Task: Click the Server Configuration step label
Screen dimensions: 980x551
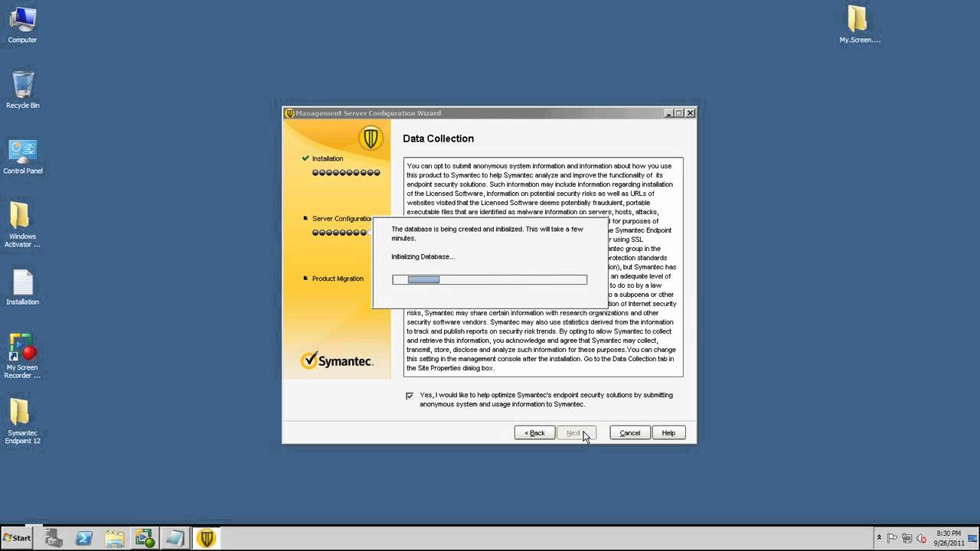Action: click(x=341, y=219)
